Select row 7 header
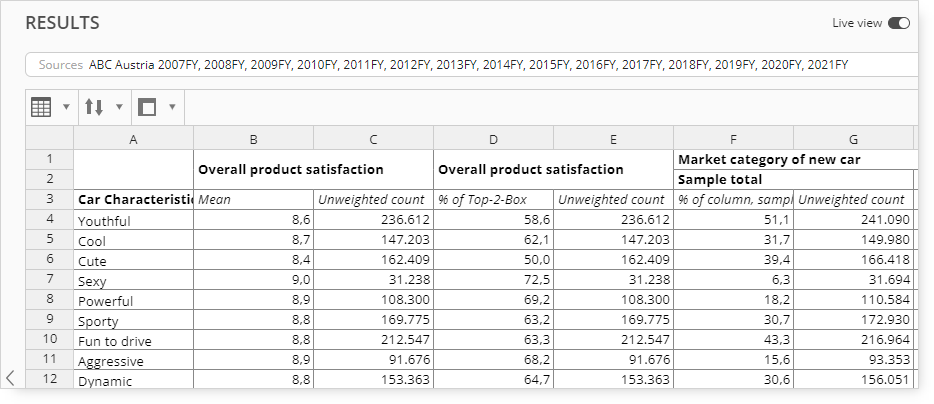This screenshot has width=934, height=404. (x=49, y=279)
